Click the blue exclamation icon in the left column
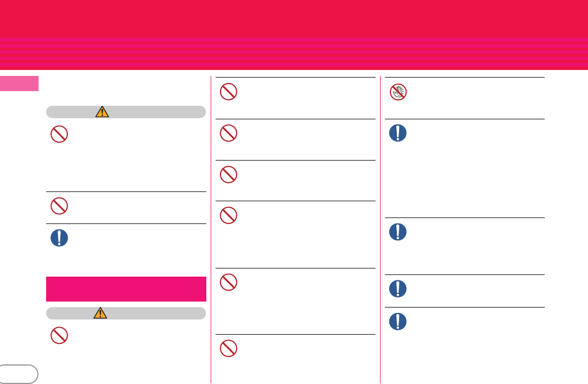This screenshot has width=588, height=384. point(59,238)
